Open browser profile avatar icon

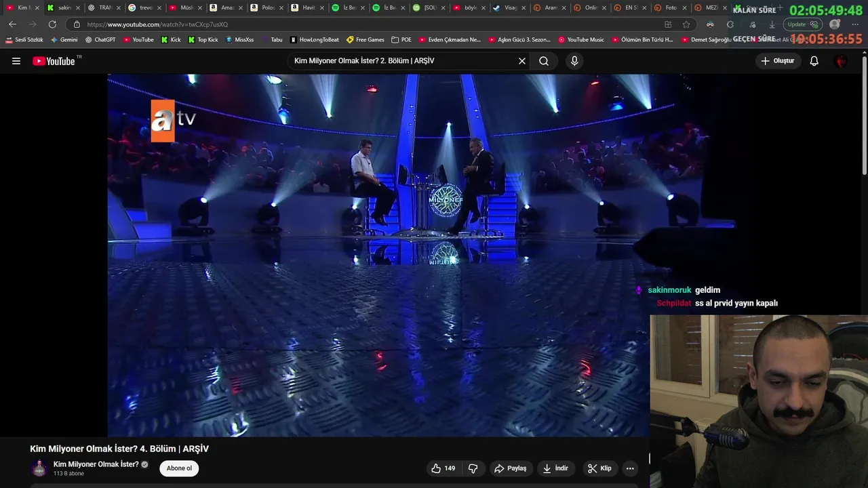coord(835,24)
